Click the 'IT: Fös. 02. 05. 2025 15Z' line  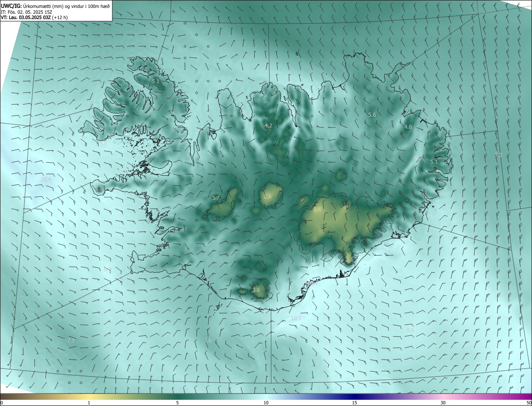27,12
